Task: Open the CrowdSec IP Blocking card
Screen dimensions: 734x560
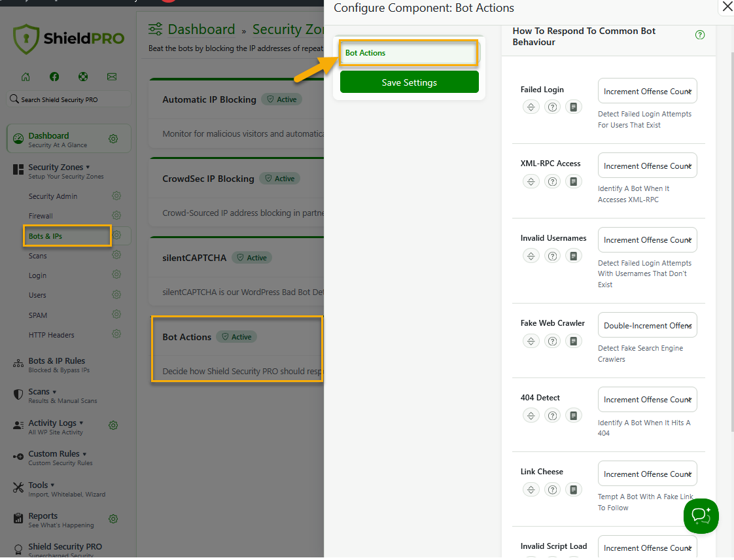Action: (236, 192)
